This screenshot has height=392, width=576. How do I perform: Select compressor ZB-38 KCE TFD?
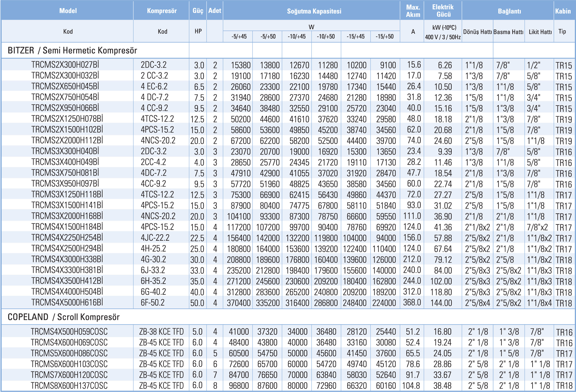click(x=161, y=331)
